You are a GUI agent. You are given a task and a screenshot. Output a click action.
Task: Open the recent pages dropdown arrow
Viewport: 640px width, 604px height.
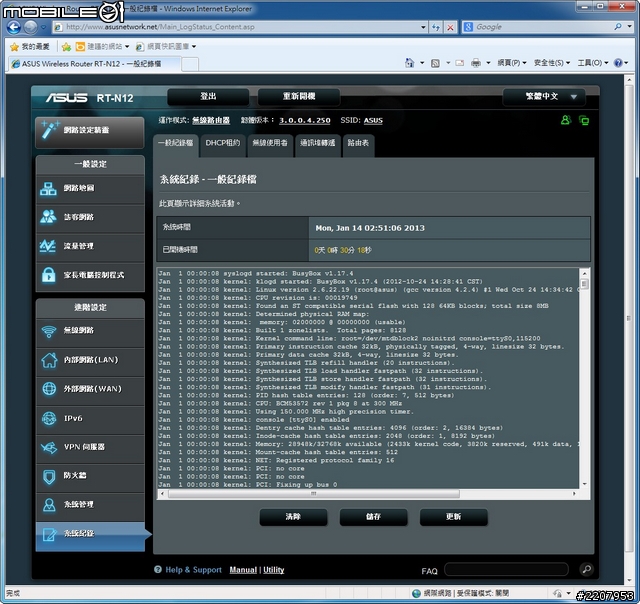[x=43, y=27]
